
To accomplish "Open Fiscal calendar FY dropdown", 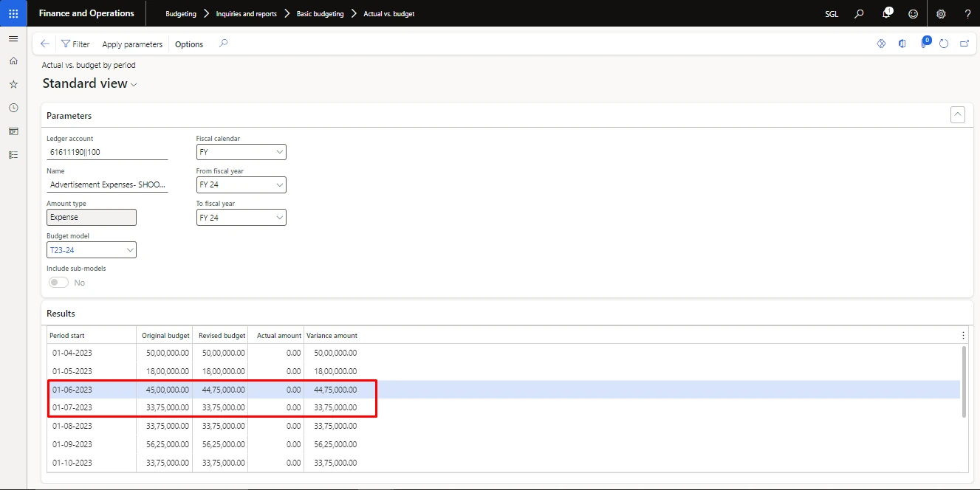I will click(241, 152).
